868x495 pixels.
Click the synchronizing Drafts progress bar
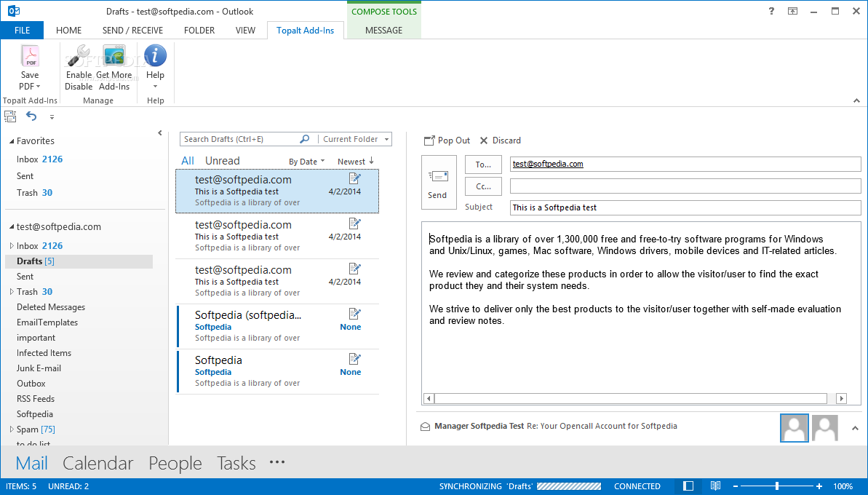tap(568, 486)
